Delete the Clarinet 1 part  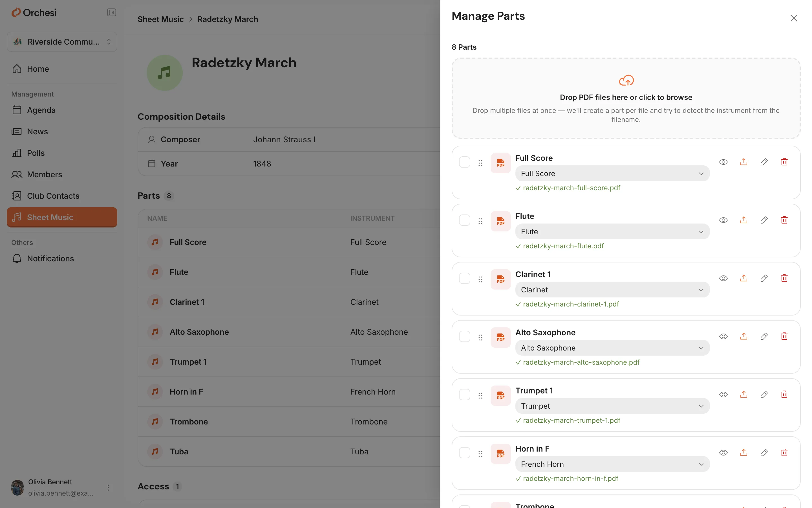[x=784, y=278]
